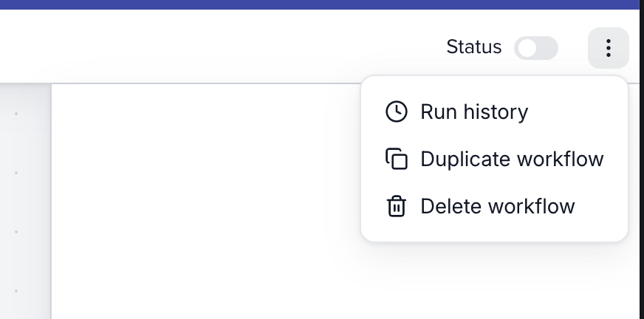Screen dimensions: 644x319
Task: Click empty space below Delete workflow in the menu
Action: coord(494,232)
